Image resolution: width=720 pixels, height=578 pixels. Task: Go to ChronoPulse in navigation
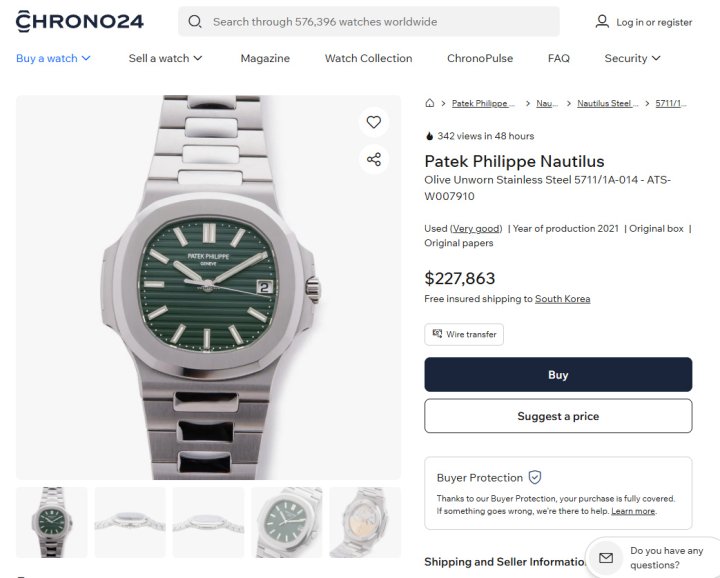point(480,58)
